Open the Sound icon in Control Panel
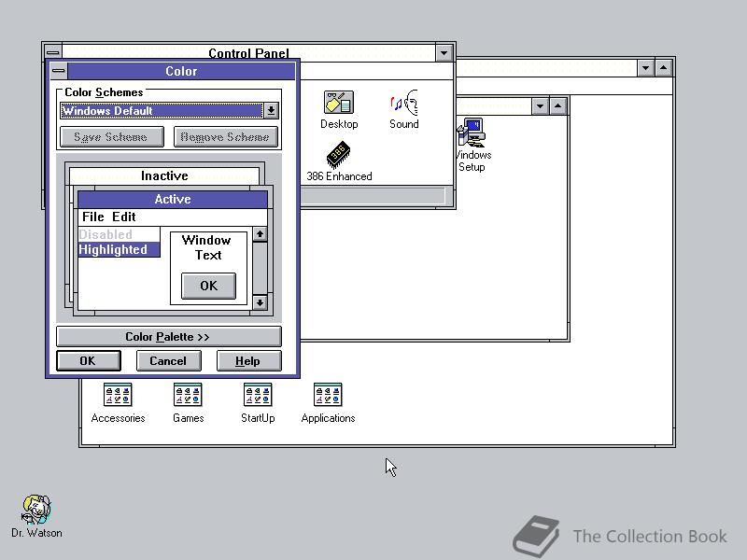Image resolution: width=747 pixels, height=560 pixels. pos(404,109)
